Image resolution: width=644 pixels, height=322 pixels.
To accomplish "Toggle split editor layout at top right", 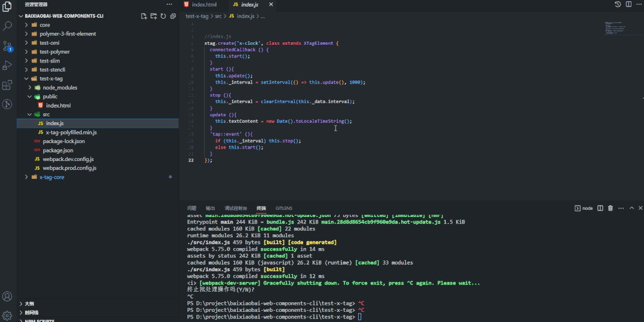I will point(628,5).
